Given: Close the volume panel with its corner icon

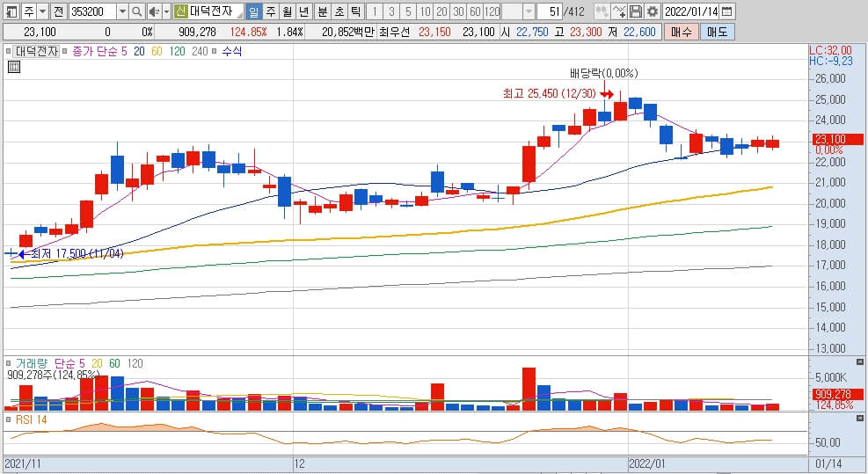Looking at the screenshot, I should 860,362.
